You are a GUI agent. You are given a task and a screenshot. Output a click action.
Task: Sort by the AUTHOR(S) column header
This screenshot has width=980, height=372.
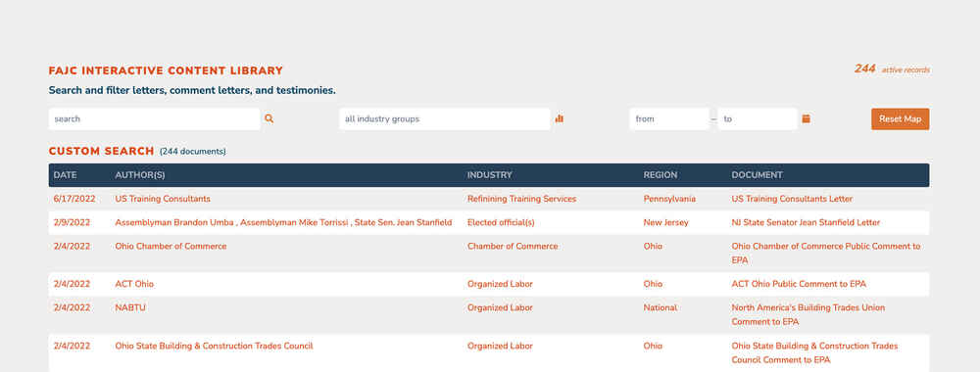click(140, 175)
